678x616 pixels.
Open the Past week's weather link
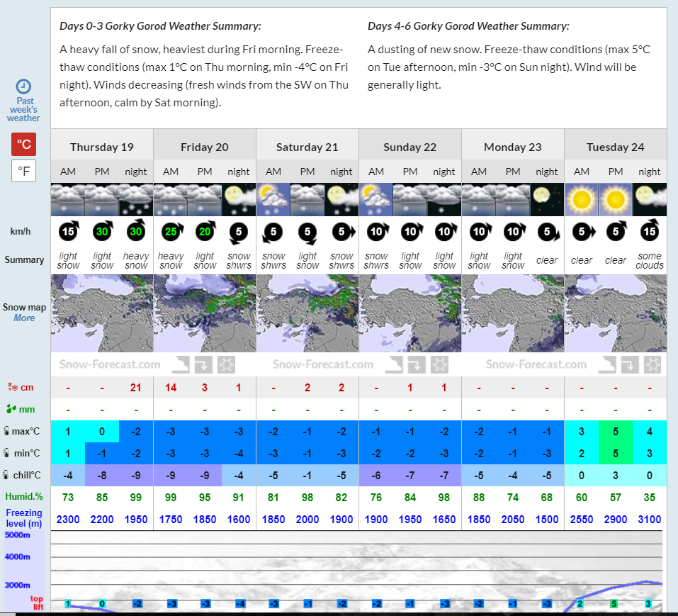23,101
